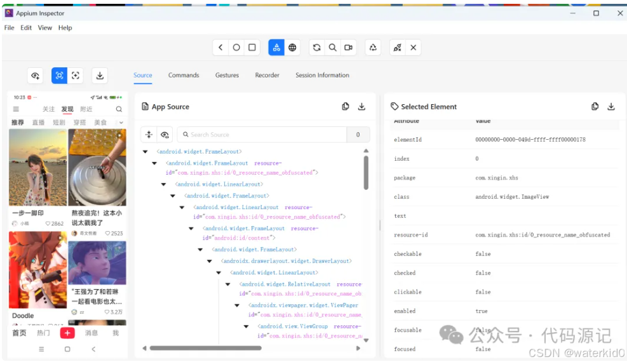Collapse the ViewPager tree node

point(237,305)
